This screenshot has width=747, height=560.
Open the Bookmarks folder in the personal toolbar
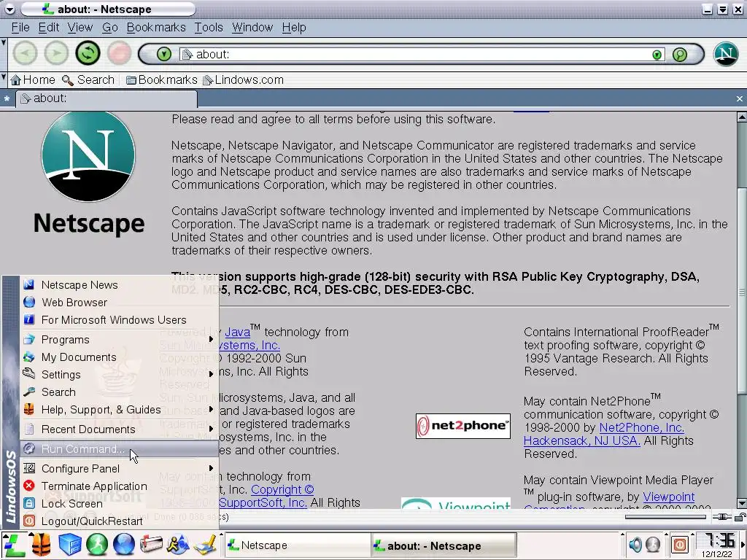161,80
